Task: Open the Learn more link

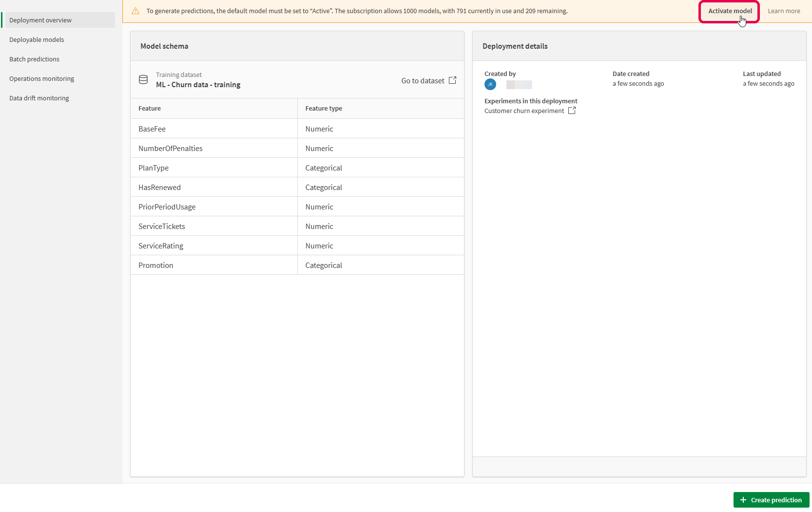Action: pos(783,11)
